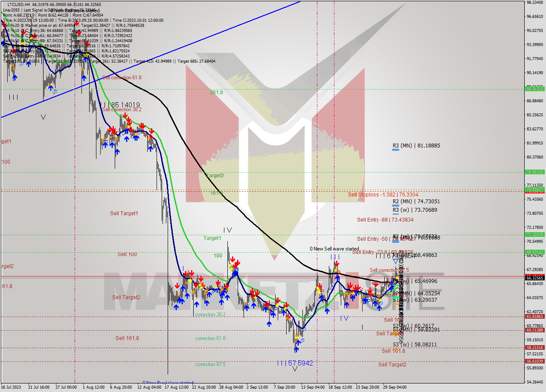Image resolution: width=546 pixels, height=392 pixels.
Task: Click the '29 Sep 04:00' time label
Action: [x=395, y=387]
